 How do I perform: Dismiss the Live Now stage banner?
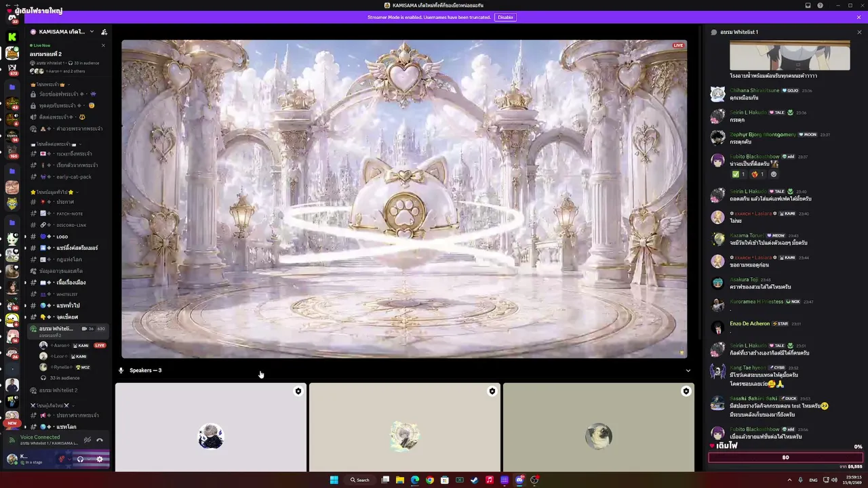point(103,45)
